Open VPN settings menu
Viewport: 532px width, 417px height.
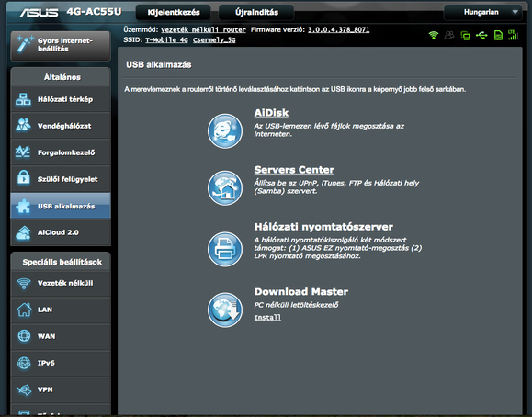[61, 389]
